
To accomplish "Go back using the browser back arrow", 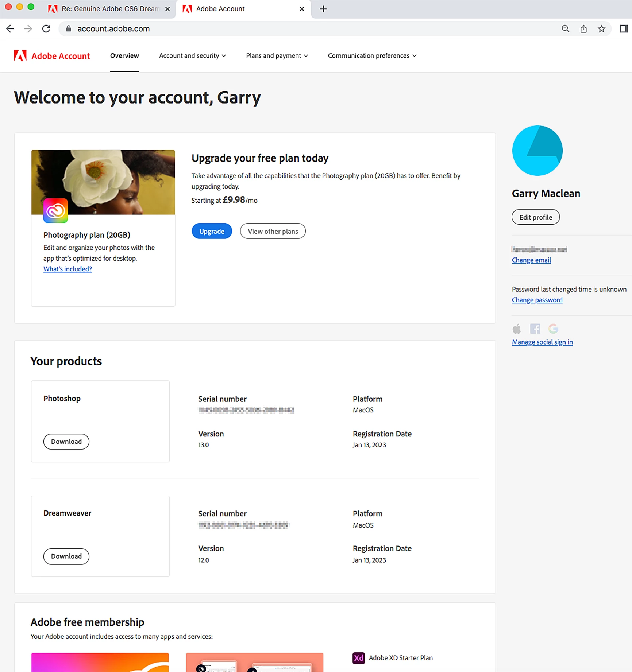I will (10, 29).
